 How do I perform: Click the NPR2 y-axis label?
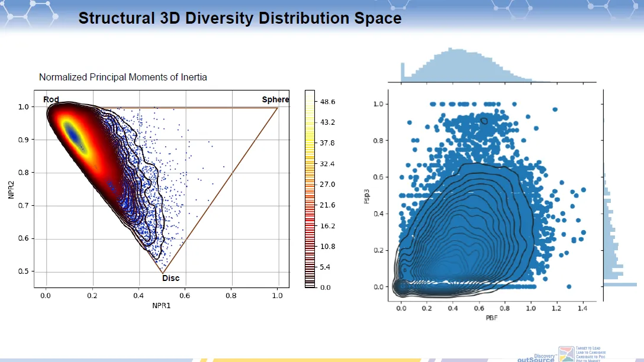click(x=12, y=188)
